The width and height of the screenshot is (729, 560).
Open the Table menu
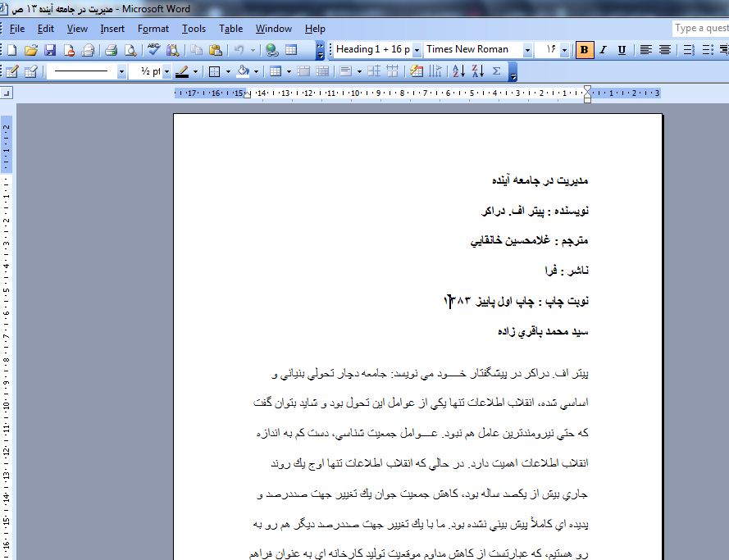(230, 29)
